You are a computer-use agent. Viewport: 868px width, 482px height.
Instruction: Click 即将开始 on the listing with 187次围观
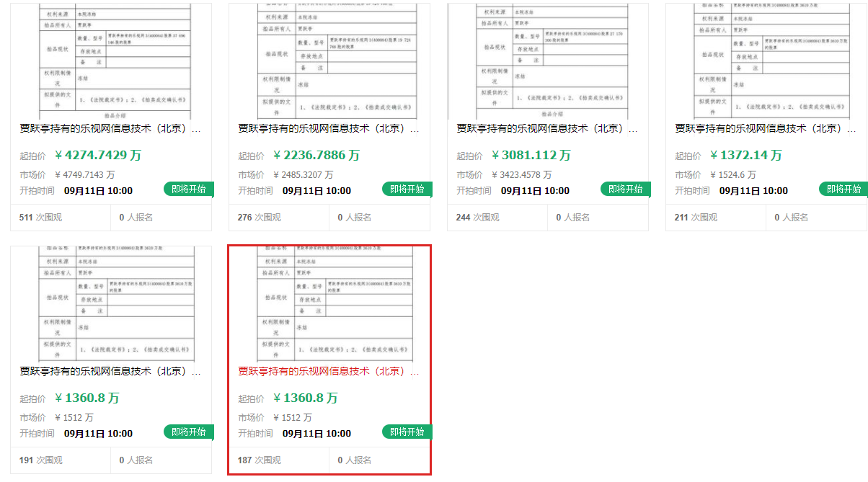pyautogui.click(x=407, y=432)
